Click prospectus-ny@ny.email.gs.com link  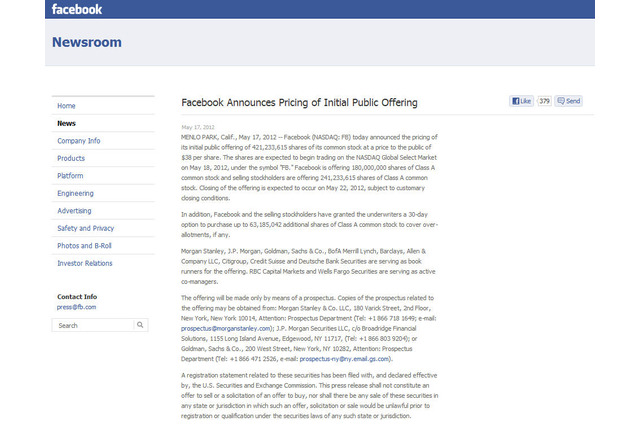tap(344, 359)
